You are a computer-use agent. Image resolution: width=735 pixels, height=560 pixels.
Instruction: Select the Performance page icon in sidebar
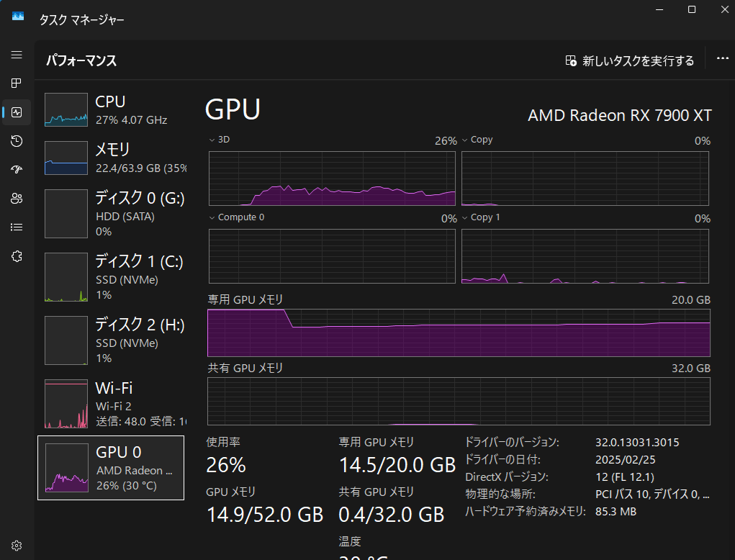tap(17, 112)
